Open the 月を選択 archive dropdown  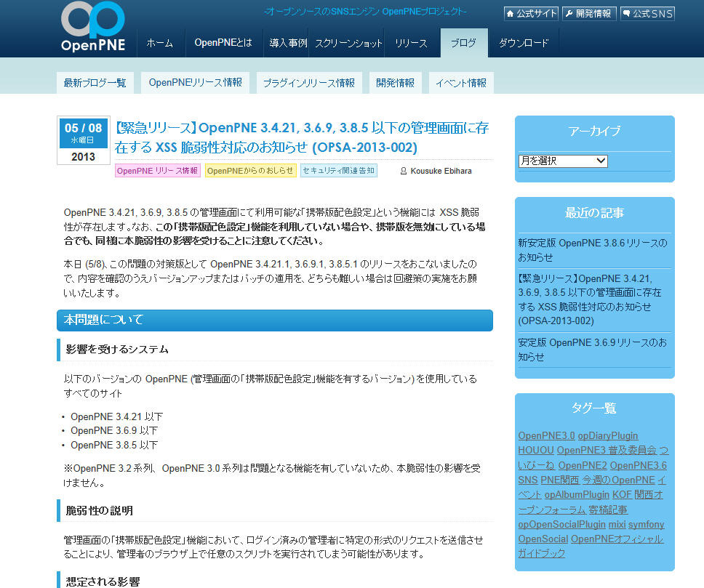click(x=562, y=161)
